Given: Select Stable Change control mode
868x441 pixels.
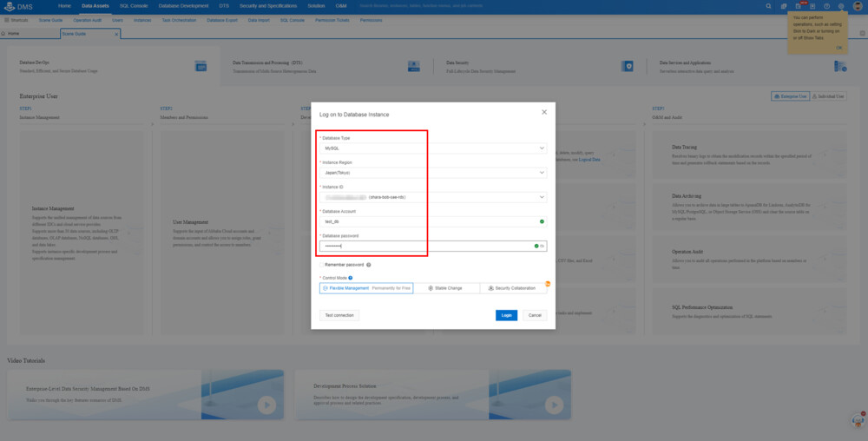Looking at the screenshot, I should tap(446, 287).
